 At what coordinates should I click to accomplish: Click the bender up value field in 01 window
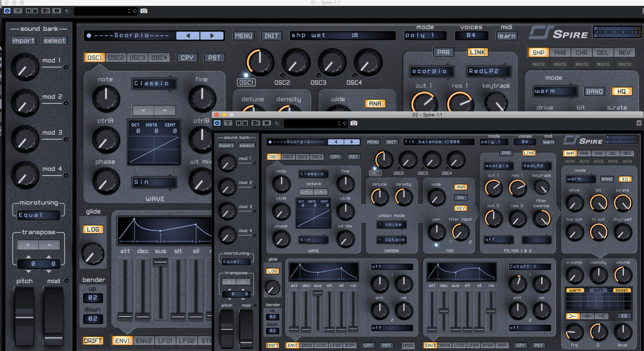pyautogui.click(x=93, y=298)
